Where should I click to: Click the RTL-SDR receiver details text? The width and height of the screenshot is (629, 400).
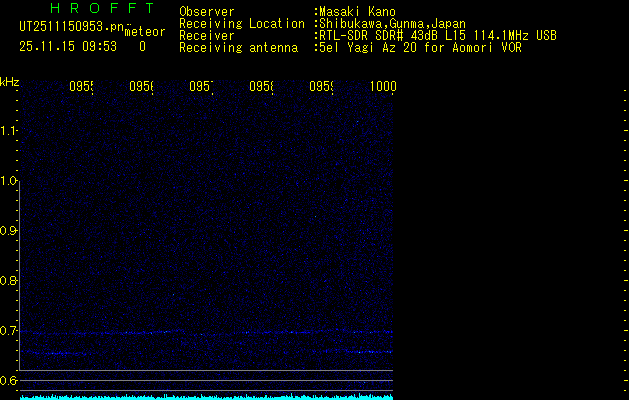pos(435,35)
